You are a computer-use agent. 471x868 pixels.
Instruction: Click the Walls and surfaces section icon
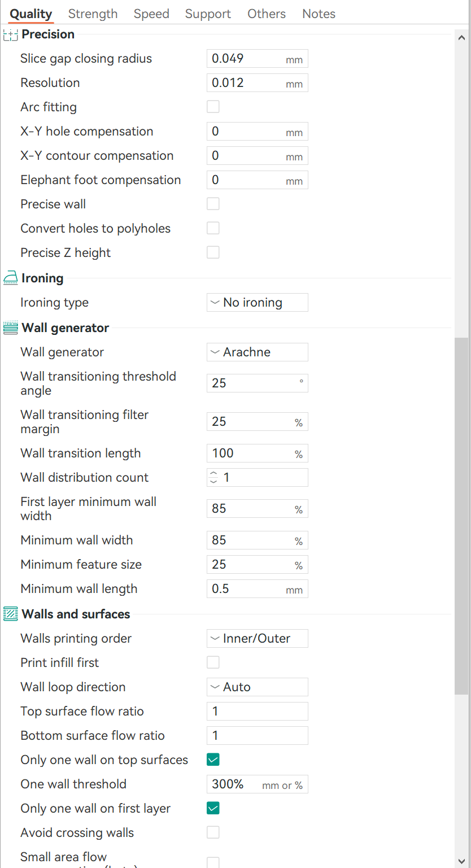click(x=11, y=614)
